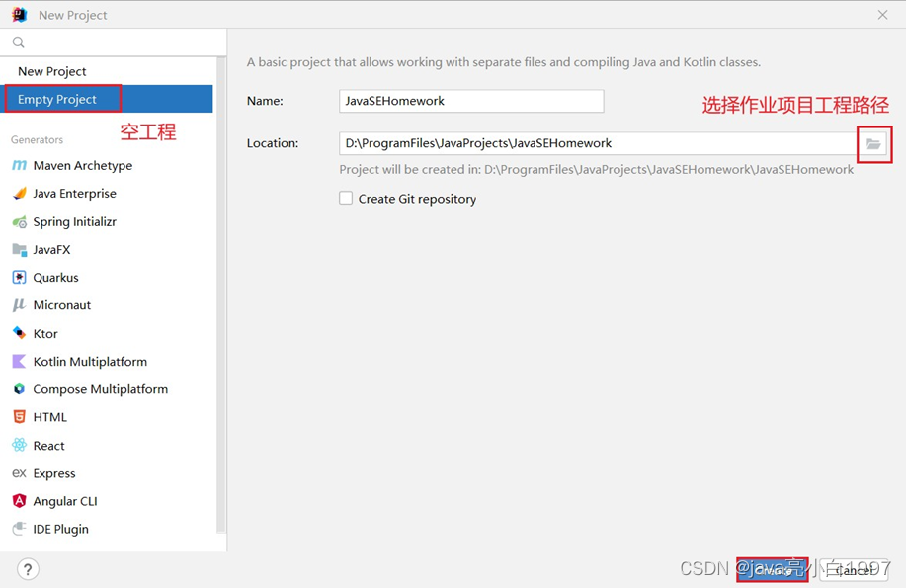Click the JavaFX folder icon
Image resolution: width=906 pixels, height=588 pixels.
[x=19, y=250]
